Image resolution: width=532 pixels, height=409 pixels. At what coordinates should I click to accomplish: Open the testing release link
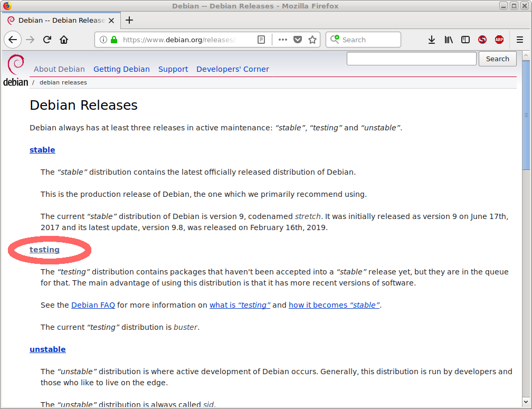[x=44, y=250]
